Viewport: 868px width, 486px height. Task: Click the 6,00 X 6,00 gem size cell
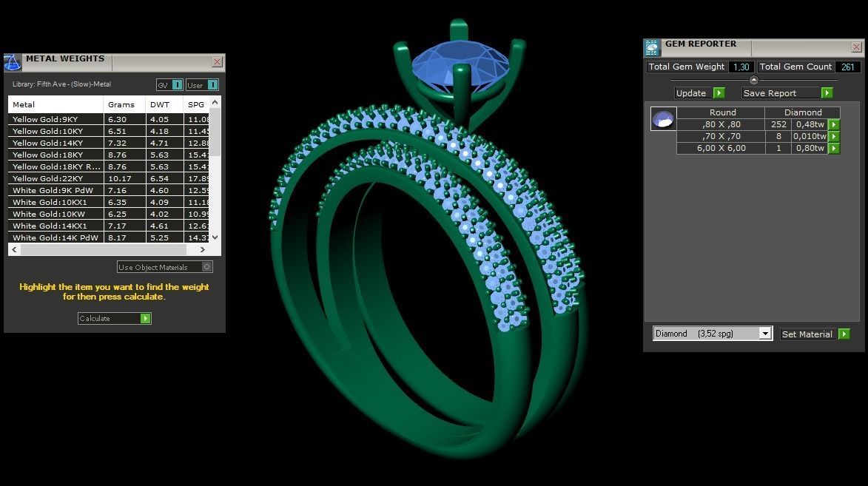(x=721, y=149)
